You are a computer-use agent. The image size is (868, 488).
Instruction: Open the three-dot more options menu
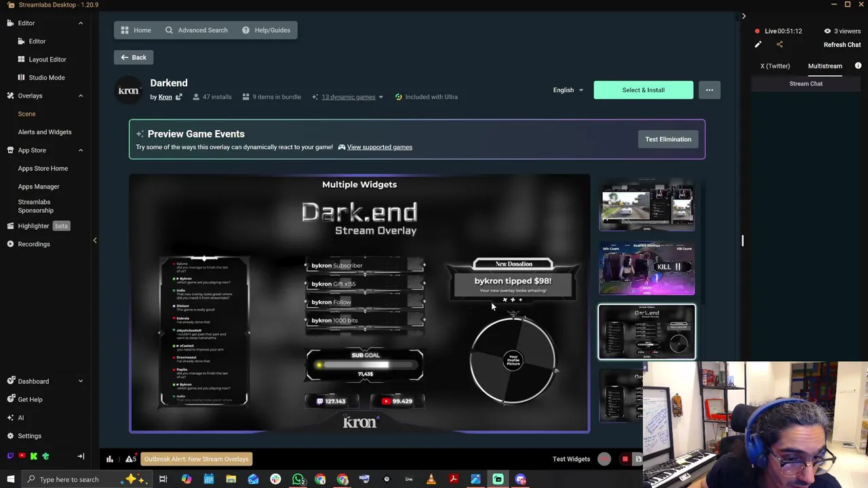pos(709,90)
